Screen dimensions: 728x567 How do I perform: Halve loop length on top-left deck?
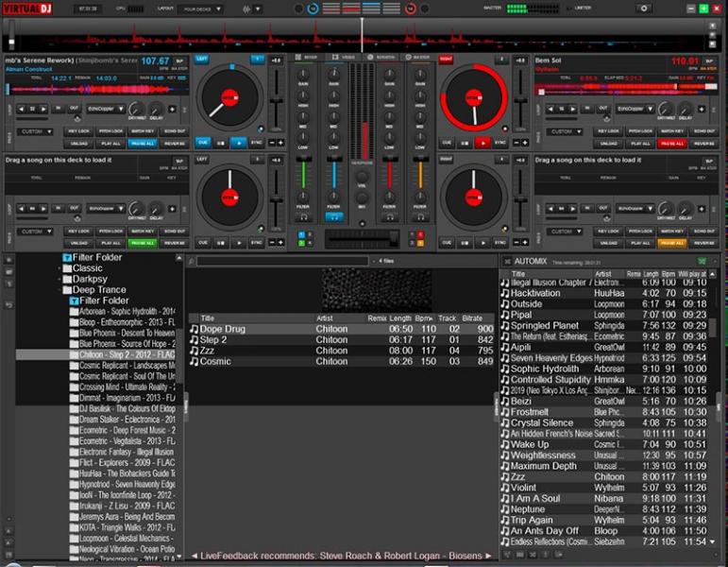22,109
